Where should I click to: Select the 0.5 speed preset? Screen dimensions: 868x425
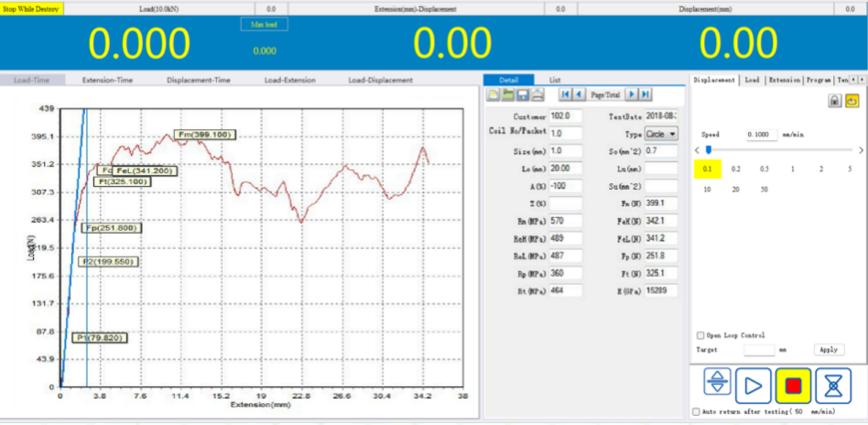[764, 169]
